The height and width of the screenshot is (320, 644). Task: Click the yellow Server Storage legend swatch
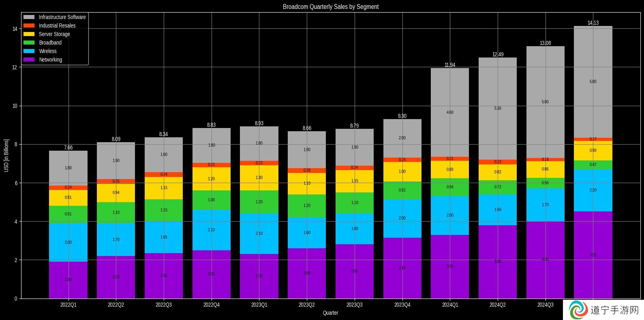pyautogui.click(x=29, y=34)
